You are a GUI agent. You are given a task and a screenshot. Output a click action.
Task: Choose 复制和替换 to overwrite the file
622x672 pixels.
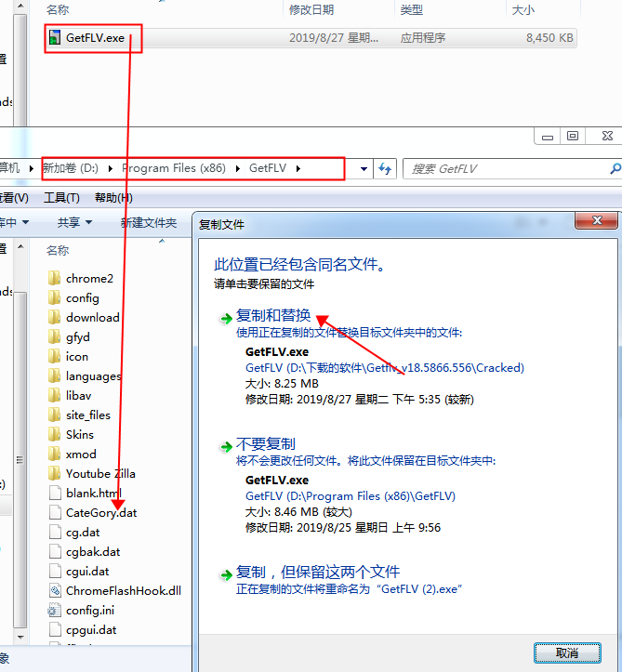pyautogui.click(x=273, y=315)
